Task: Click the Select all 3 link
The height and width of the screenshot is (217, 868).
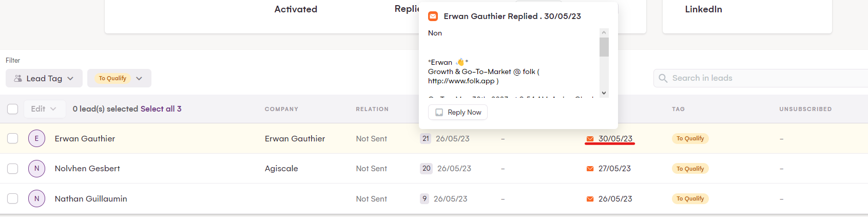Action: click(x=161, y=109)
